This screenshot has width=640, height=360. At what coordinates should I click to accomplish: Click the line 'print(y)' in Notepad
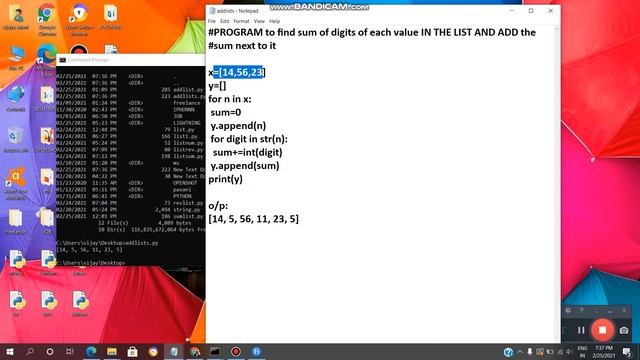tap(225, 179)
